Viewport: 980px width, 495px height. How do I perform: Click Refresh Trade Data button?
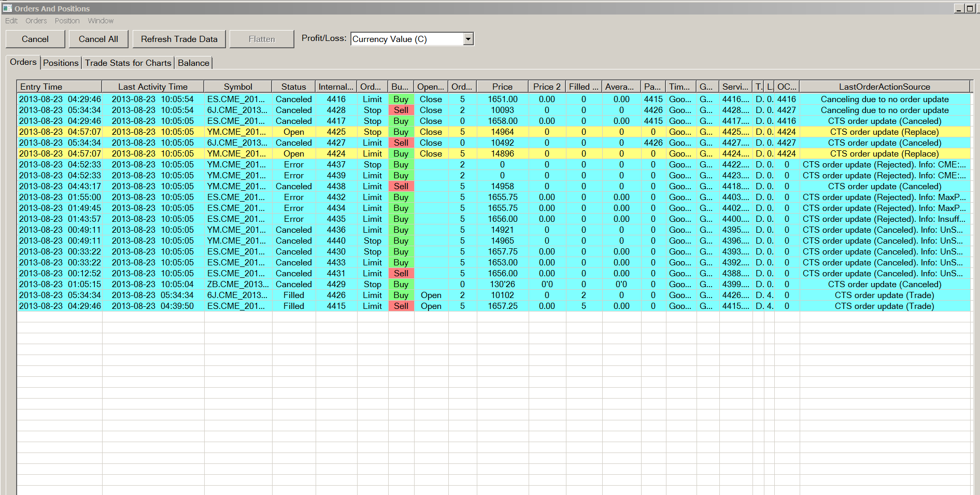pos(179,39)
